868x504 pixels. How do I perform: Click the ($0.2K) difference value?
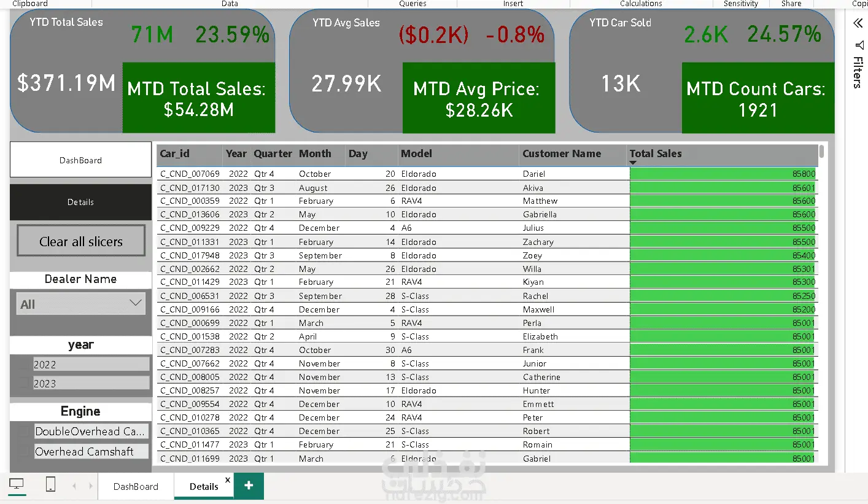coord(434,35)
